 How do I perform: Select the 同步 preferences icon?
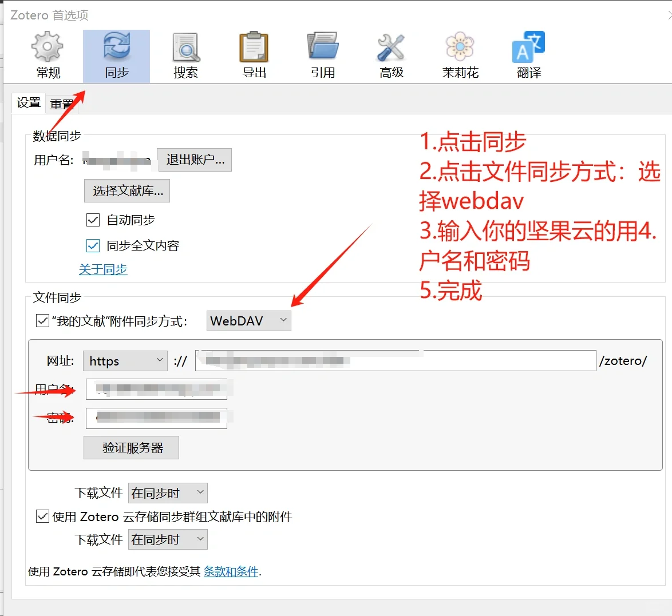point(116,54)
